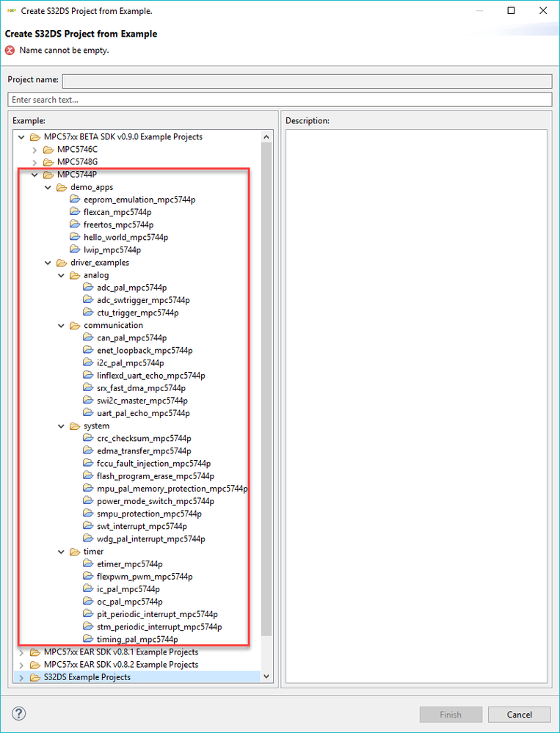Expand MPC57xx EAR SDK v0.8.1 Example Projects

(x=21, y=652)
